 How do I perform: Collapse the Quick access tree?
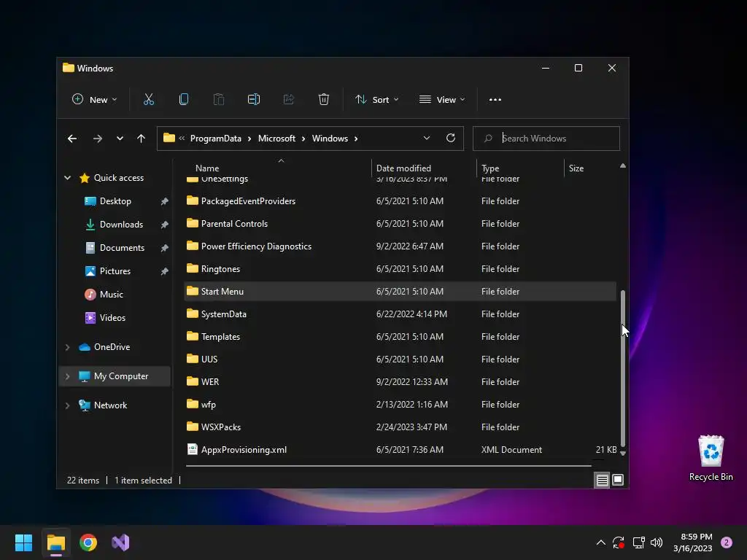68,178
